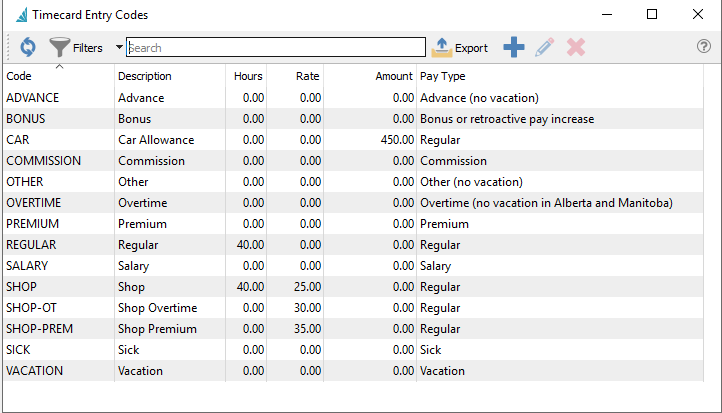Click the pencil edit icon

(544, 47)
